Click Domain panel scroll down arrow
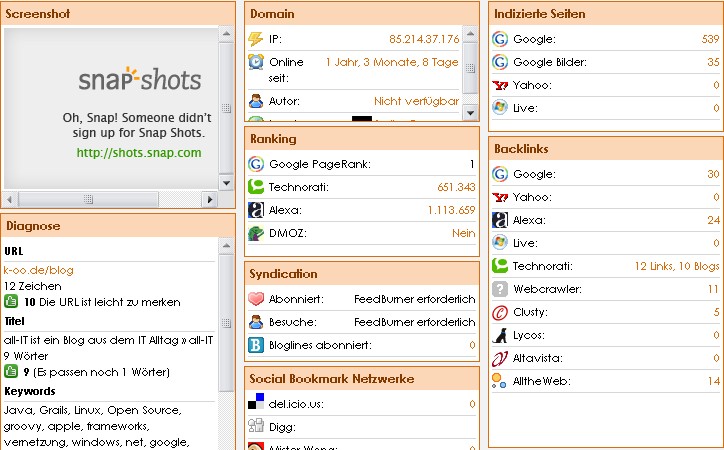 tap(470, 113)
